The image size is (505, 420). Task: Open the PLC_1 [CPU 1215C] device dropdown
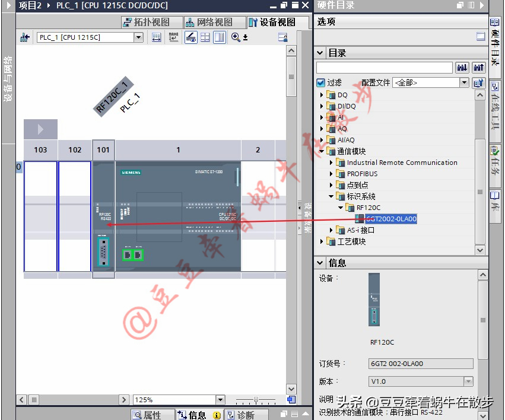coord(139,37)
